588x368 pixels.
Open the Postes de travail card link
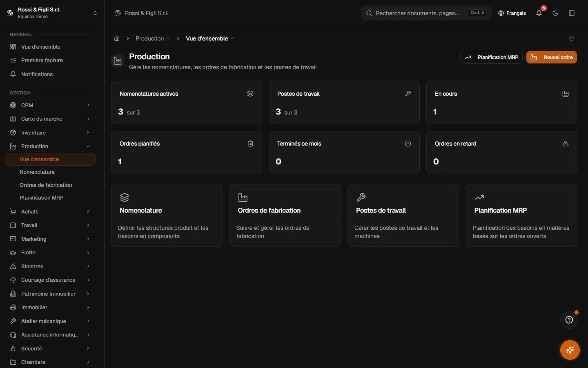click(x=403, y=215)
